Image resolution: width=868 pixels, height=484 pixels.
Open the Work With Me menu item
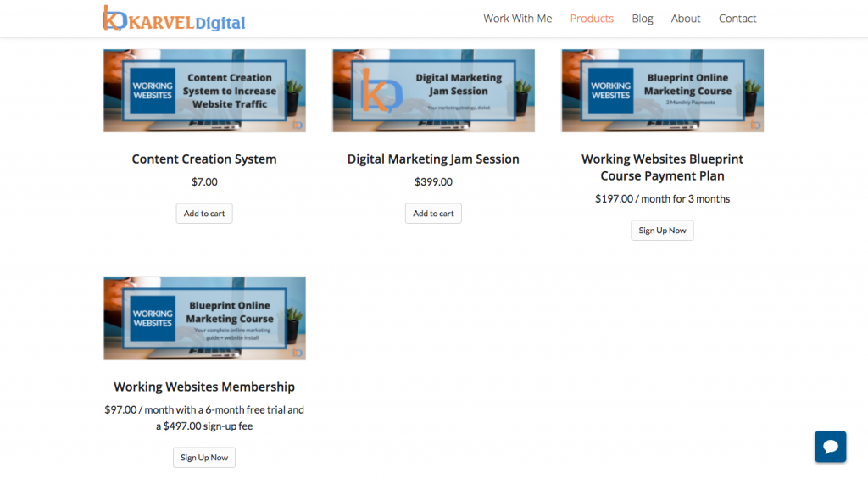(518, 19)
